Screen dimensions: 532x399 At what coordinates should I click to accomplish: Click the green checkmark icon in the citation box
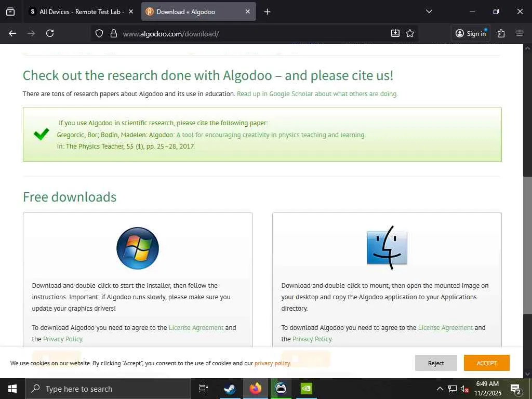tap(42, 134)
